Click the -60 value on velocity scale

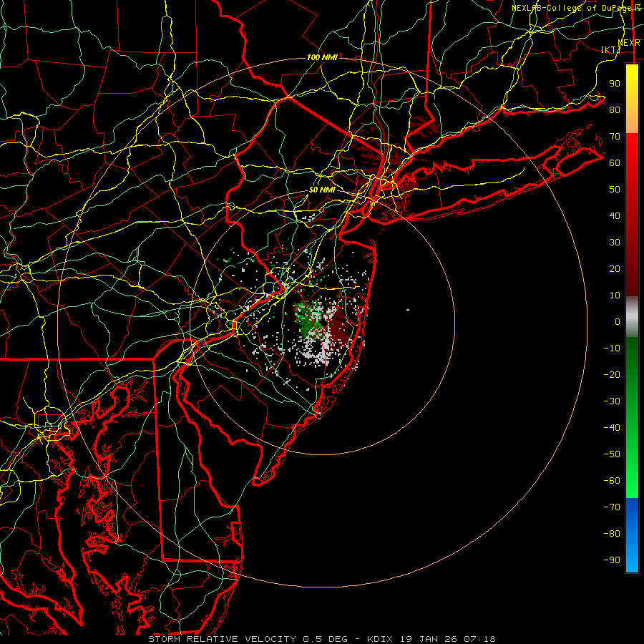coord(612,481)
